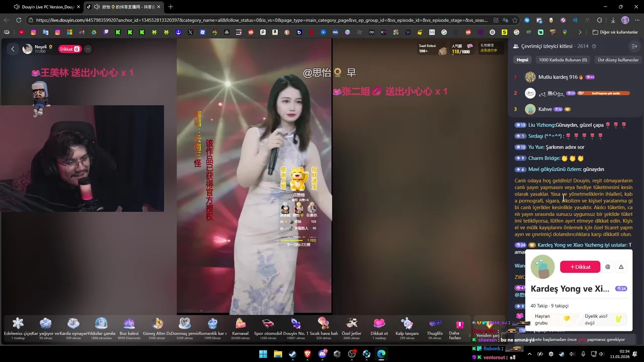Switch to Üst düzey kullanıcılar tab
644x362 pixels.
618,60
